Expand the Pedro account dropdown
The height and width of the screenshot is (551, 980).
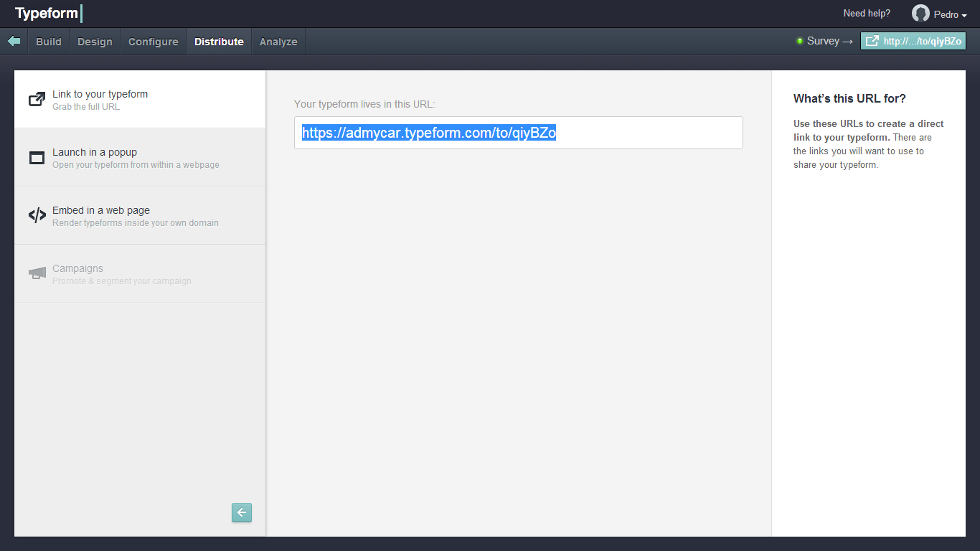(951, 14)
